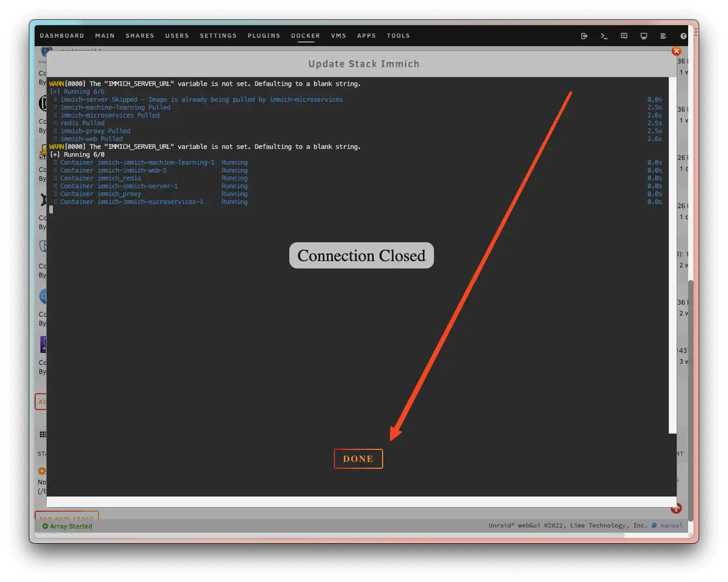Click the Done button in the dialog
Screen dimensions: 728x582
(x=358, y=459)
